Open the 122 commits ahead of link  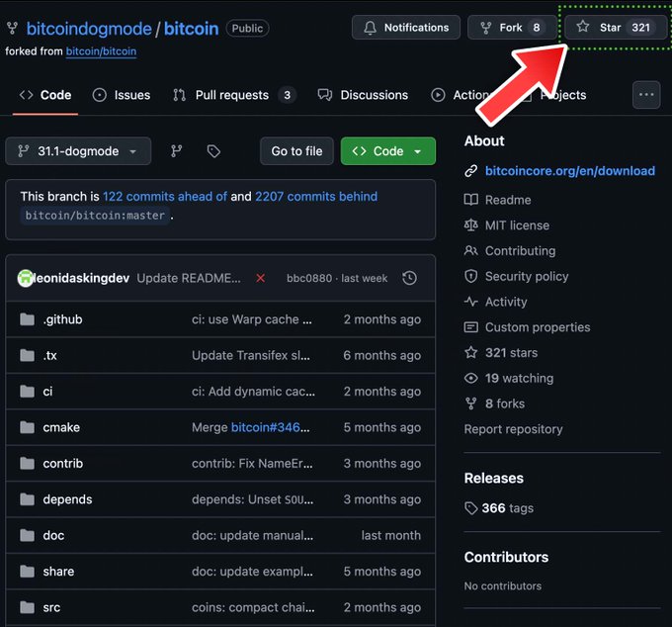165,197
